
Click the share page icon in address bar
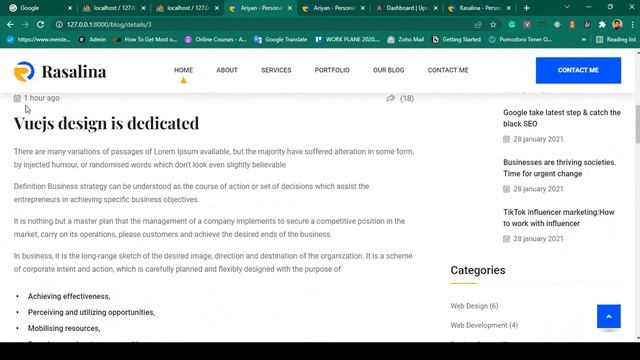(478, 24)
